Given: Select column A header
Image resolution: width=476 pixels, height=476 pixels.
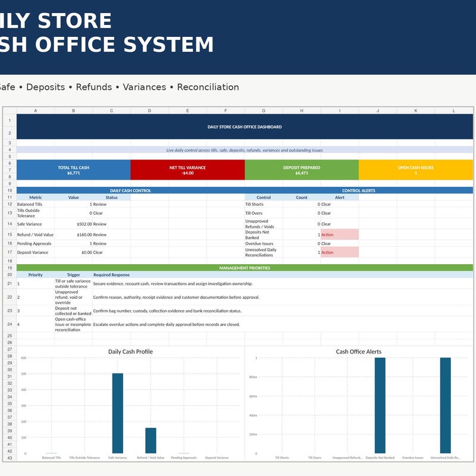Looking at the screenshot, I should tap(36, 111).
